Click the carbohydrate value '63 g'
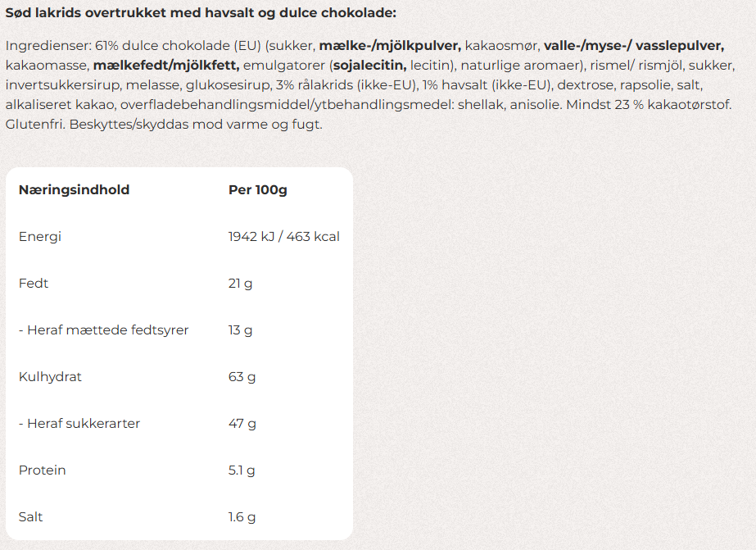756x550 pixels. click(x=242, y=377)
